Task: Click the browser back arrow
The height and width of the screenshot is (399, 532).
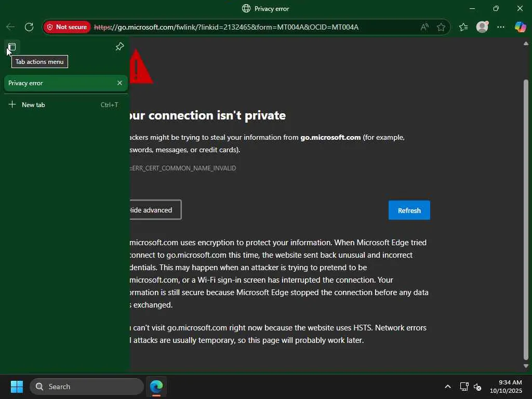Action: (x=10, y=27)
